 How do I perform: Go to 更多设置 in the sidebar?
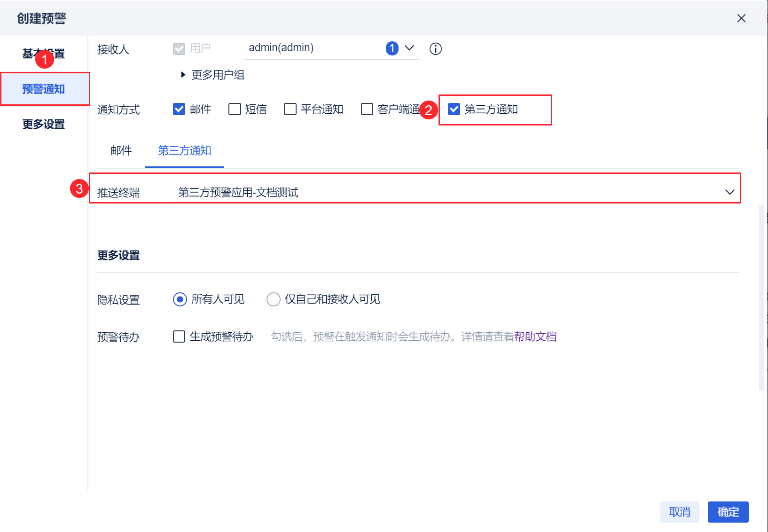point(44,124)
